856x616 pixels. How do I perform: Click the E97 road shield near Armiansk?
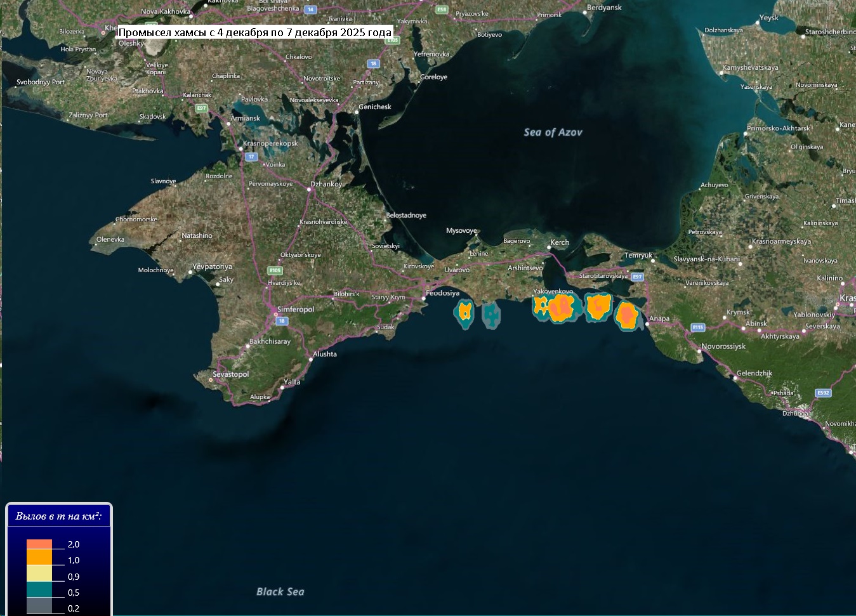(201, 108)
